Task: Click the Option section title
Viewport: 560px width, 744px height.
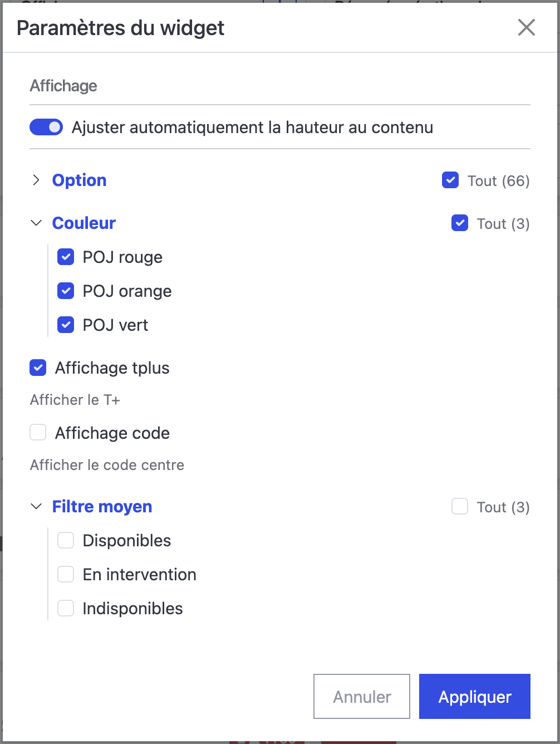Action: 79,180
